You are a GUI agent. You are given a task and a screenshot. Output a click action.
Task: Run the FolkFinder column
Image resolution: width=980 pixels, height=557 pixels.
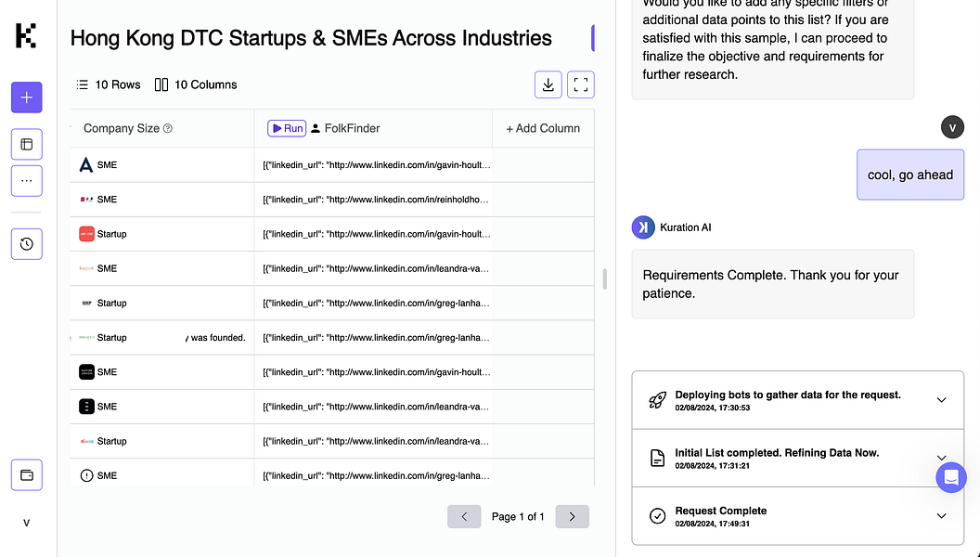[287, 128]
